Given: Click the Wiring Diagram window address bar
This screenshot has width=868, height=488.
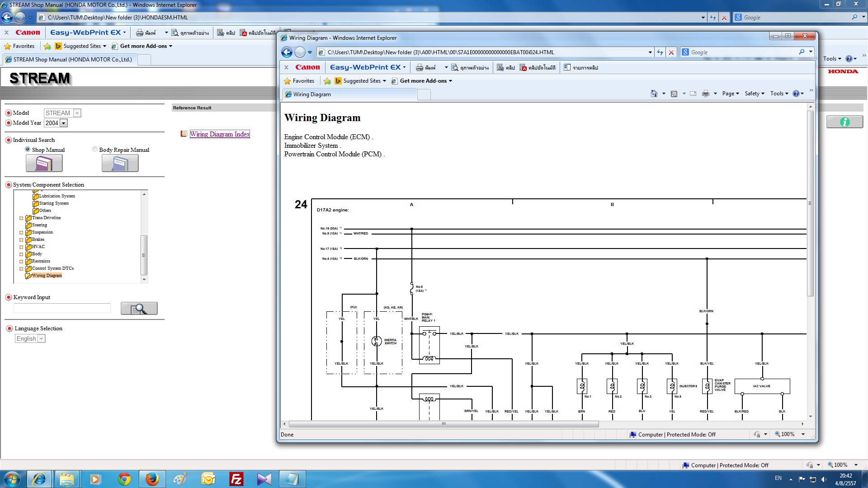Looking at the screenshot, I should 484,52.
